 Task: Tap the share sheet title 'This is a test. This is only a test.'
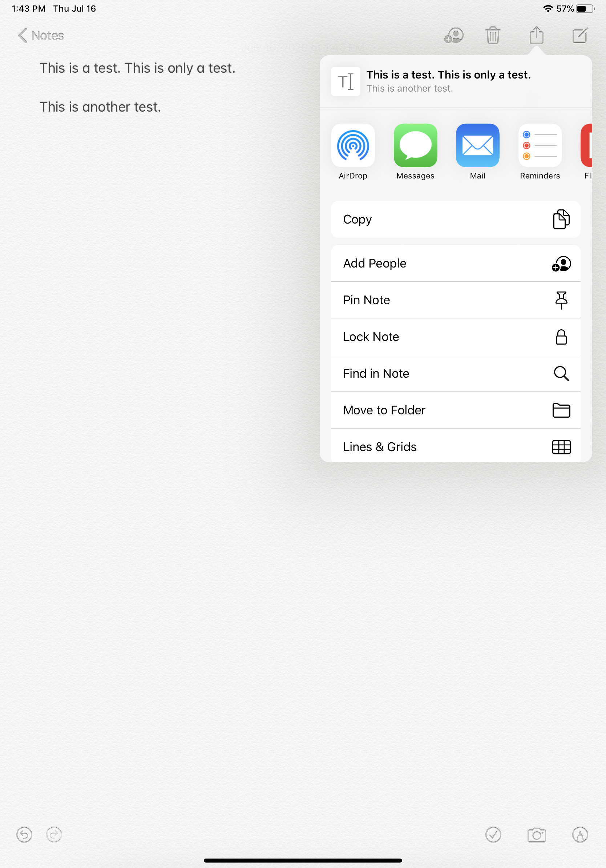point(448,75)
